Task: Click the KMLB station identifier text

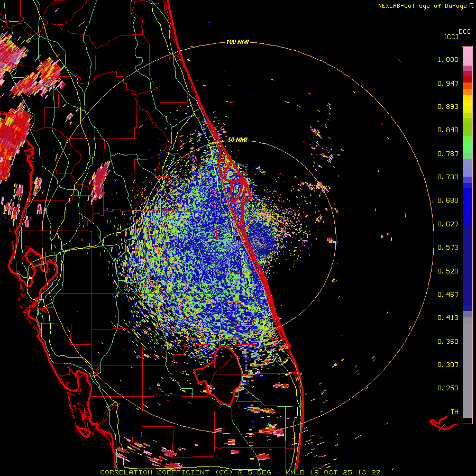Action: (295, 472)
